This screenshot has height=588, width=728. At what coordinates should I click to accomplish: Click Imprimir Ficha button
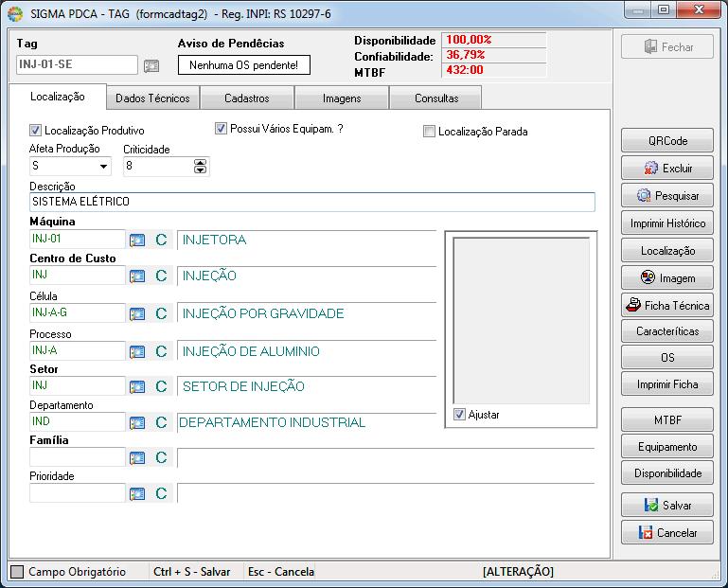(667, 384)
